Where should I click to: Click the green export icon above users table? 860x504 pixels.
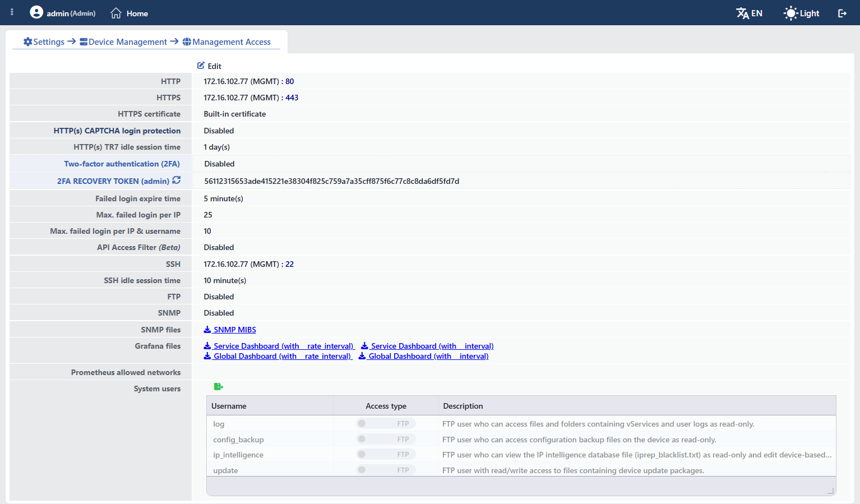pos(219,386)
